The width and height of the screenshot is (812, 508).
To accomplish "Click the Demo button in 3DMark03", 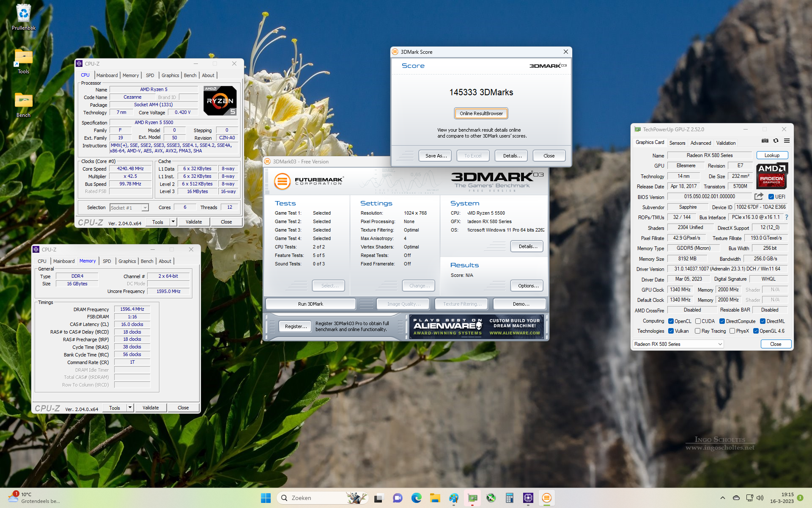I will [520, 304].
